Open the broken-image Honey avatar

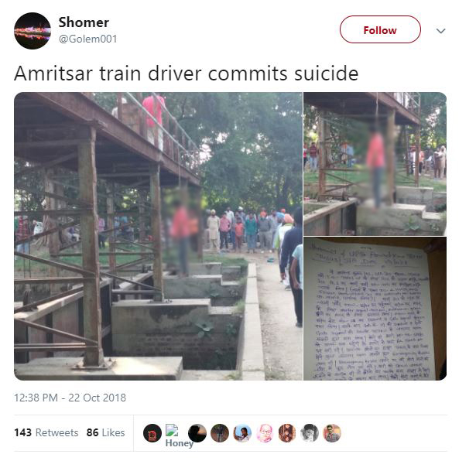click(x=179, y=435)
